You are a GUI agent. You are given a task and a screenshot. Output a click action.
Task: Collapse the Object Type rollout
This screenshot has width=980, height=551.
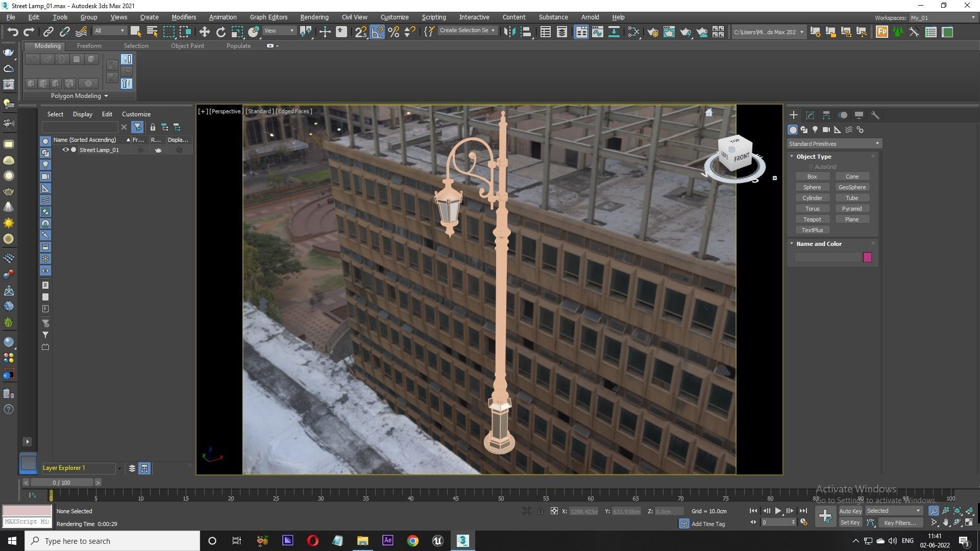point(814,157)
